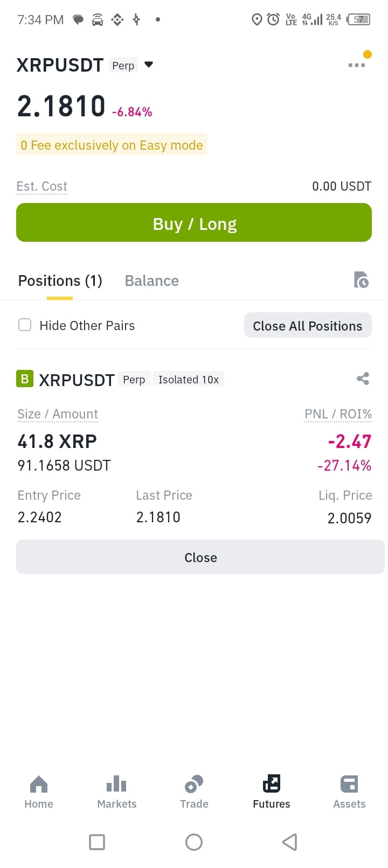The image size is (388, 868).
Task: Expand the XRPUSDT pair dropdown arrow
Action: pyautogui.click(x=149, y=65)
